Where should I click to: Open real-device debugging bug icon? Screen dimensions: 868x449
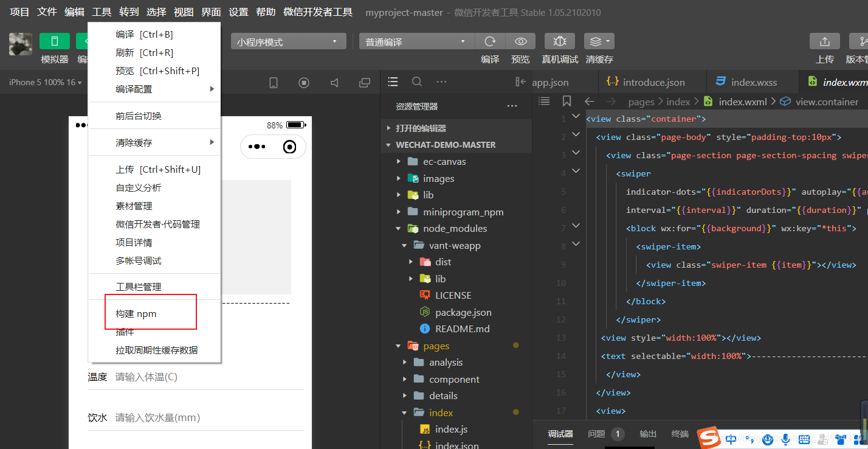click(560, 41)
